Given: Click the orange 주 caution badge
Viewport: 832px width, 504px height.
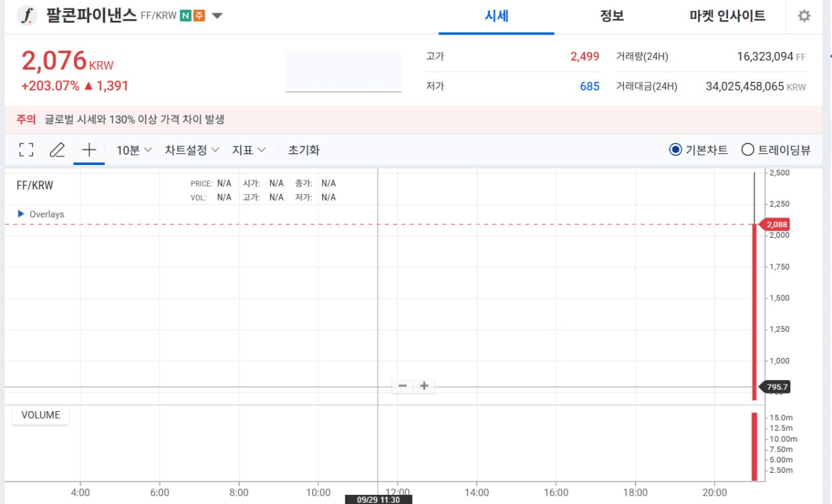Looking at the screenshot, I should [x=199, y=16].
